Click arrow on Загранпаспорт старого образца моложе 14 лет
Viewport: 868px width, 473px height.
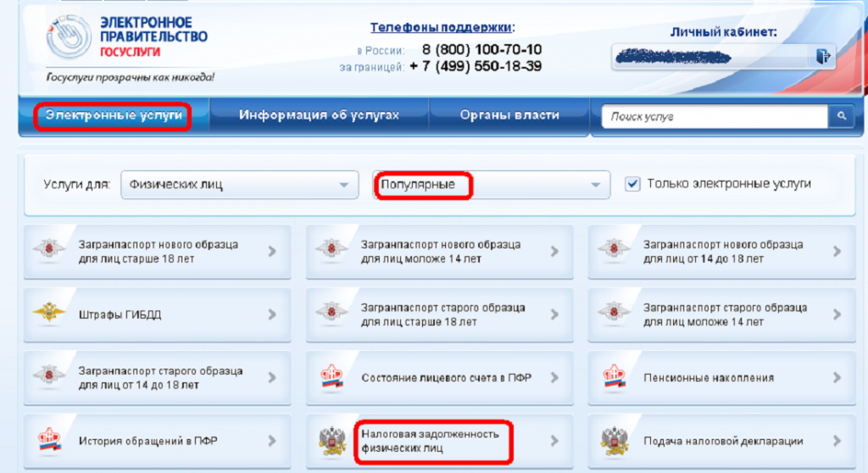click(x=837, y=314)
